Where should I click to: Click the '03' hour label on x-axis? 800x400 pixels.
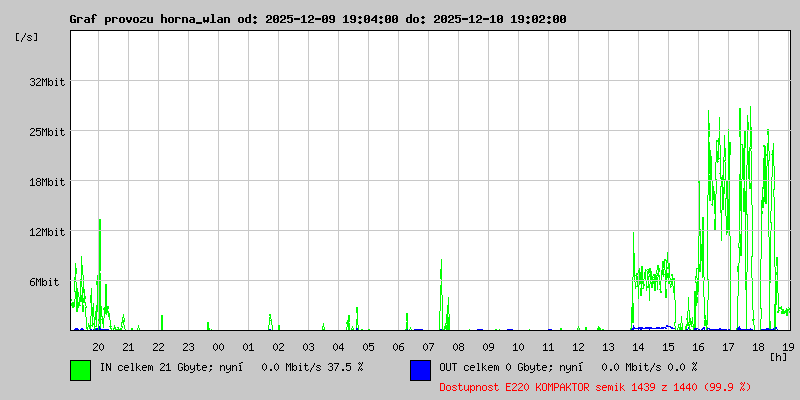[x=308, y=347]
